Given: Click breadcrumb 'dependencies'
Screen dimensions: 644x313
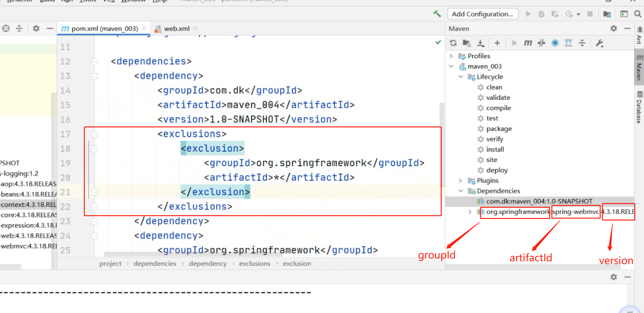Looking at the screenshot, I should [x=155, y=263].
